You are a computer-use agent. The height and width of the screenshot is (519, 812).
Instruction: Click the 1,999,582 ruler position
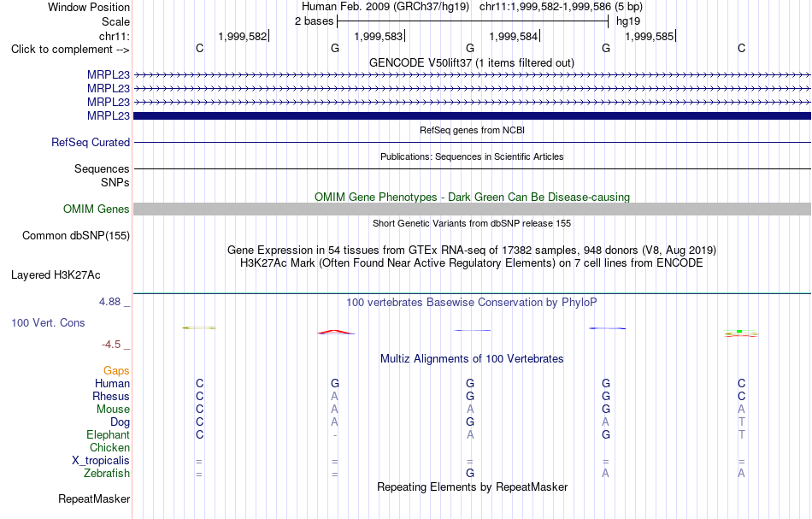coord(243,36)
